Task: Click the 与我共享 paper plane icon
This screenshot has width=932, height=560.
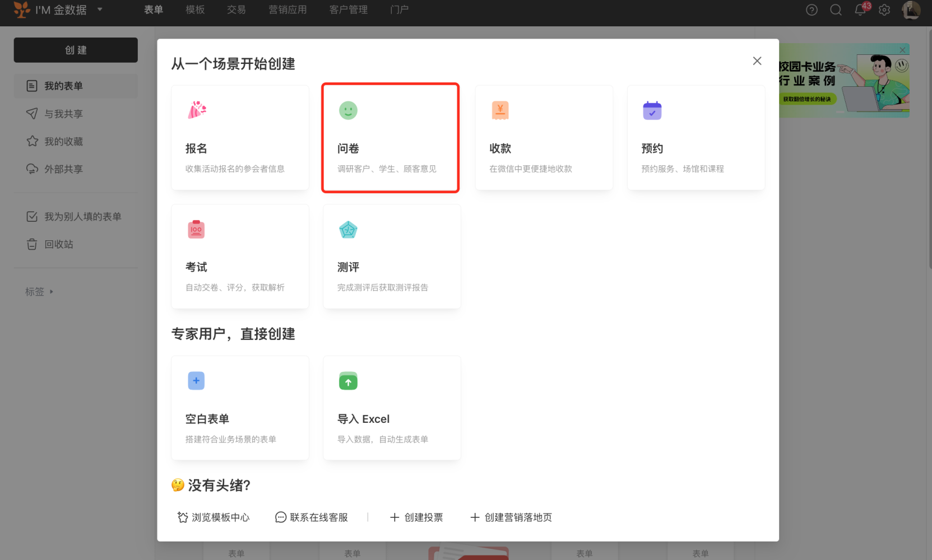Action: (x=32, y=114)
